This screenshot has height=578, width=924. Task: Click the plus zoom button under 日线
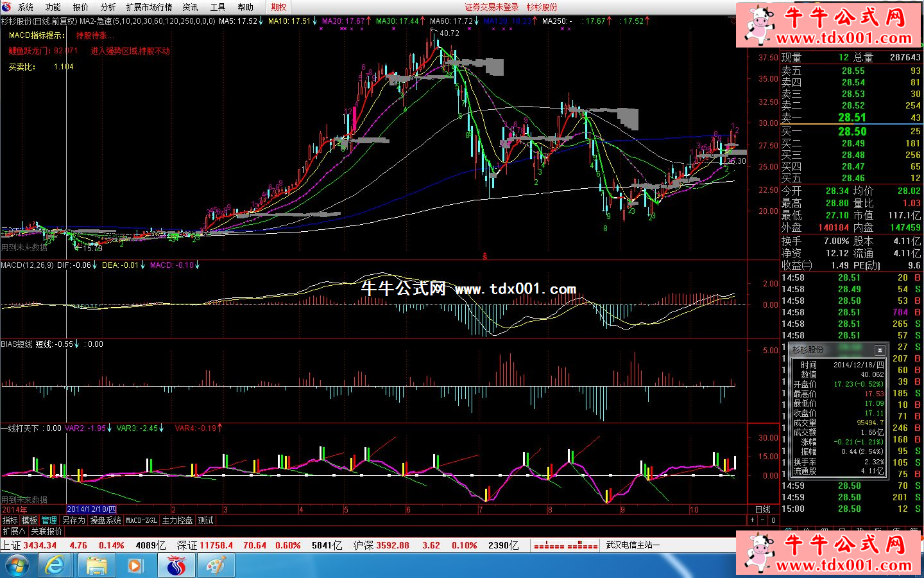click(x=752, y=520)
